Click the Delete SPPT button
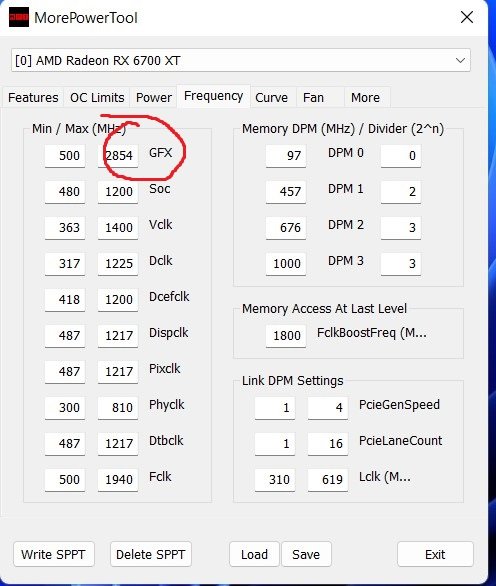Viewport: 496px width, 586px height. (x=151, y=554)
